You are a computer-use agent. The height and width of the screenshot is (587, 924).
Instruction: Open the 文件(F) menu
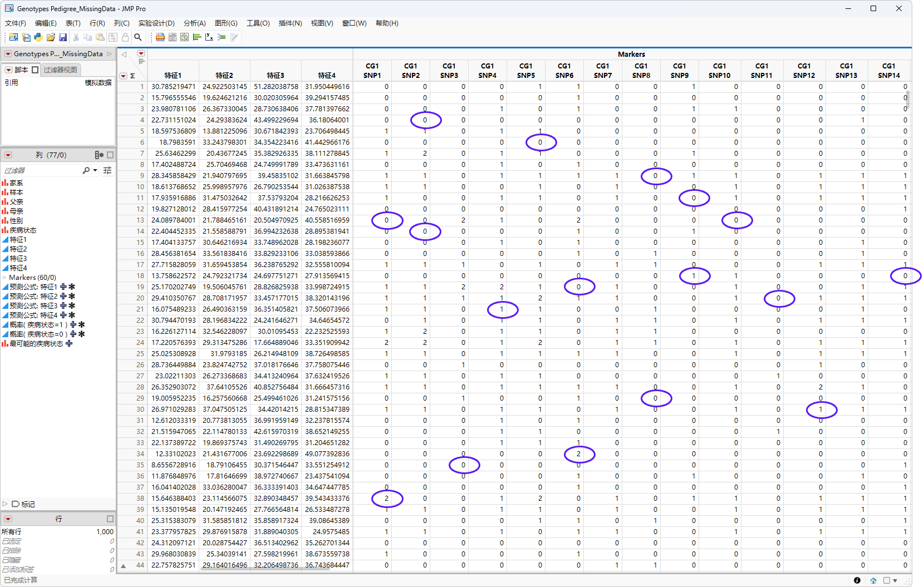tap(16, 23)
